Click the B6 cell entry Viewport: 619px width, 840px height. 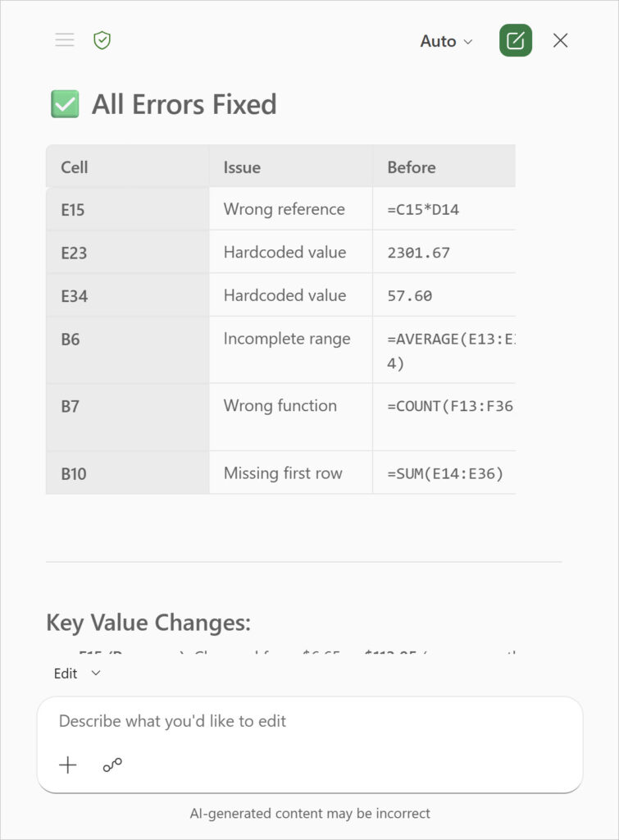click(71, 339)
